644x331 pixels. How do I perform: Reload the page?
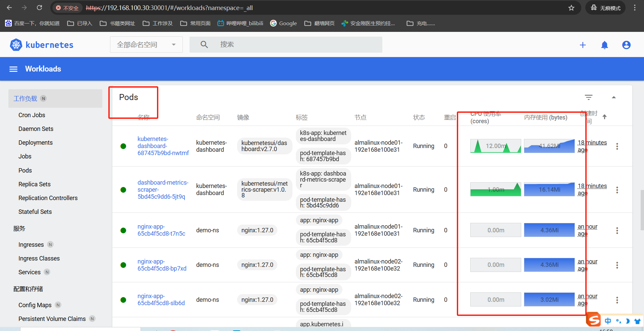pyautogui.click(x=39, y=8)
